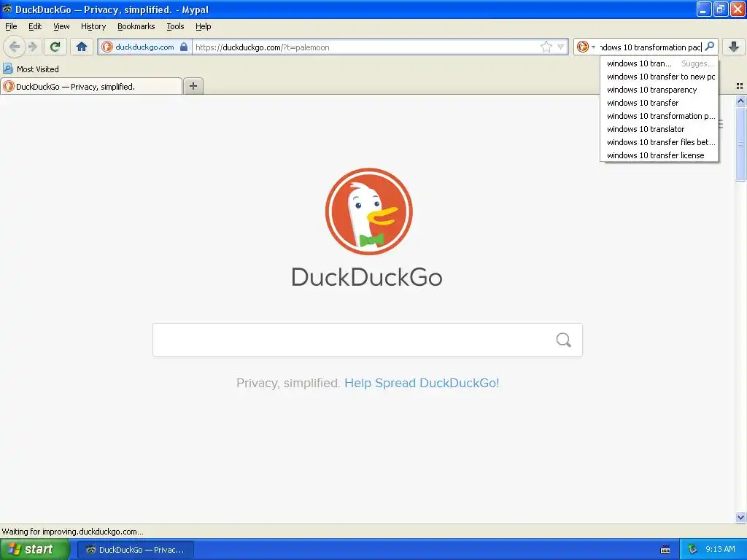Click the page search magnifier icon
Screen dimensions: 747x560
(x=564, y=340)
